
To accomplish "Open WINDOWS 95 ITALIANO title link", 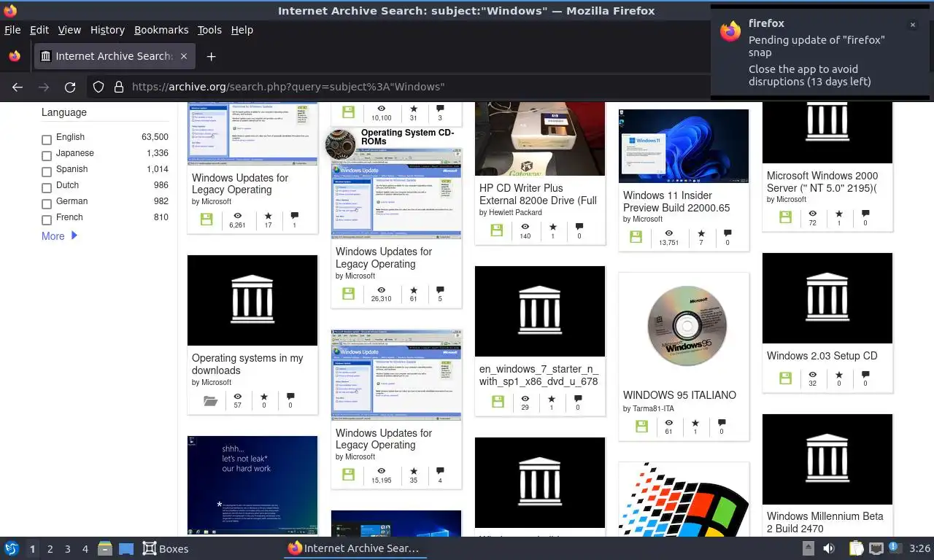I will tap(679, 395).
